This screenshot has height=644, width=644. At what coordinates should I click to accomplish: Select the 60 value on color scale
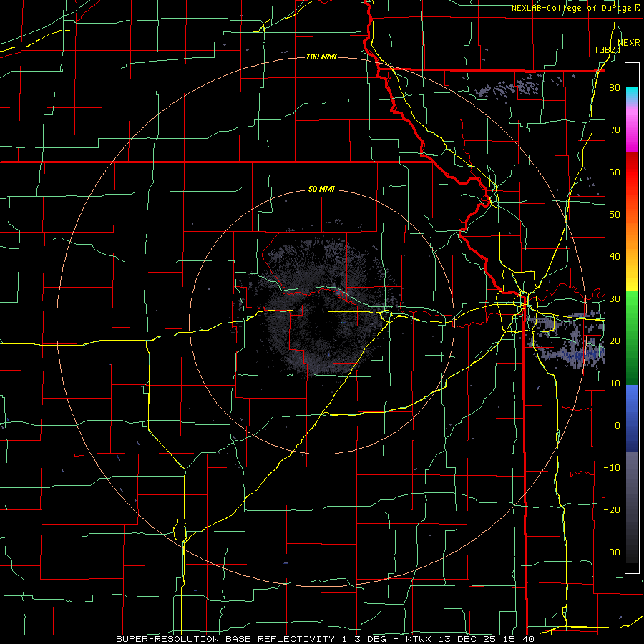[615, 172]
